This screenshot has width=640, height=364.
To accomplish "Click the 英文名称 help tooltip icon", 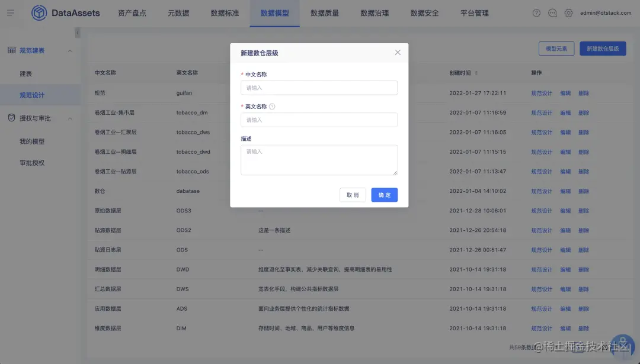I will tap(272, 107).
